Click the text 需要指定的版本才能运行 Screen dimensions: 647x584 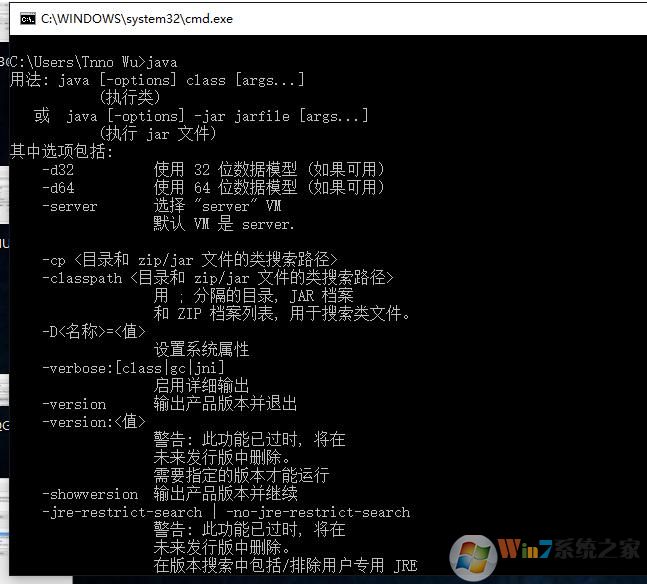[x=241, y=475]
